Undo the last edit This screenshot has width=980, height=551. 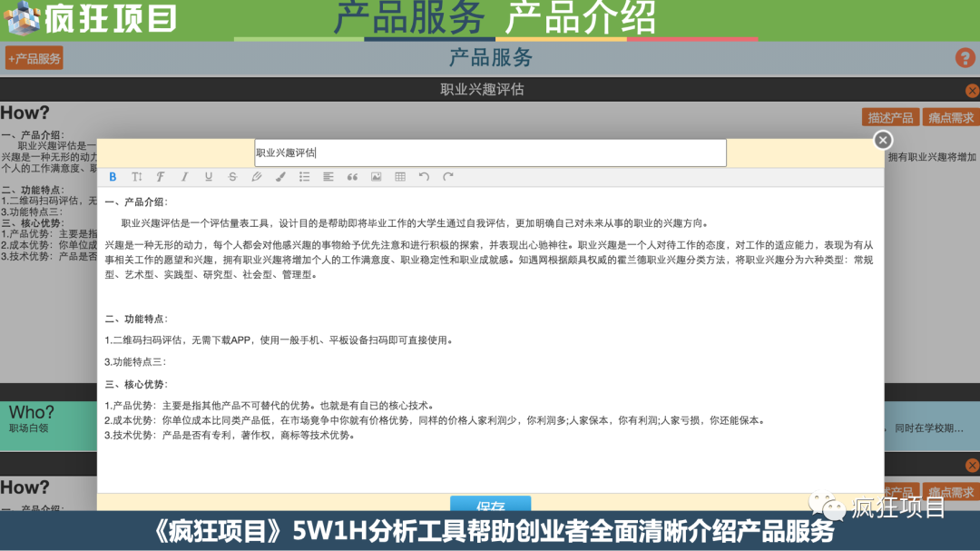424,177
